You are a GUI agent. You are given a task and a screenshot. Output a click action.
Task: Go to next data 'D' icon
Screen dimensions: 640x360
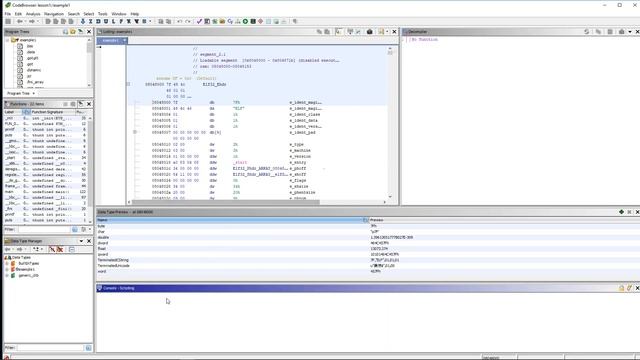pyautogui.click(x=98, y=21)
